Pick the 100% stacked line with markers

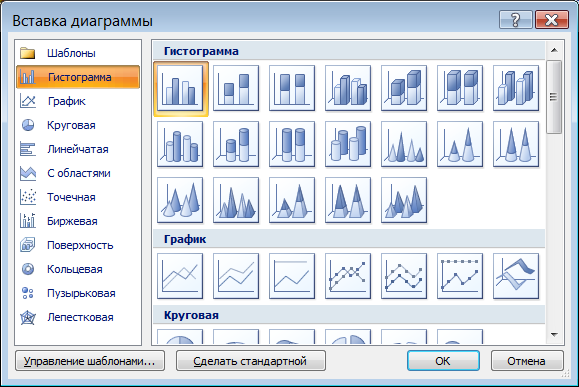[x=460, y=276]
